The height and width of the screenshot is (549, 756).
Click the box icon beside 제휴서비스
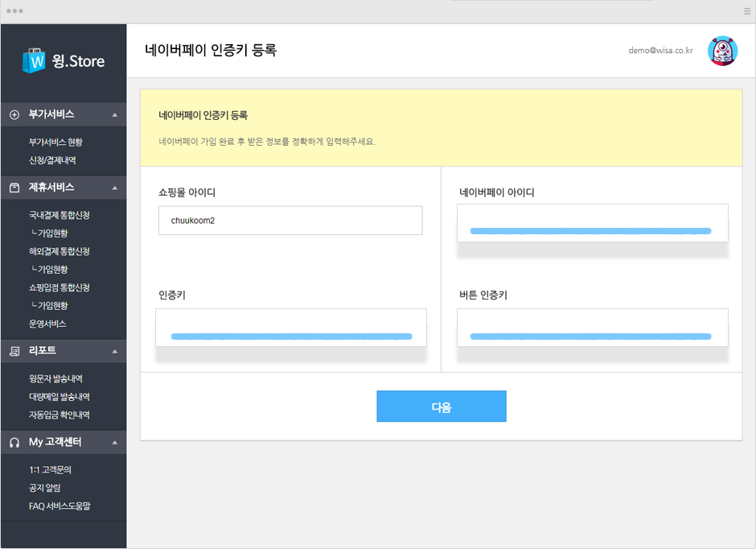(14, 188)
